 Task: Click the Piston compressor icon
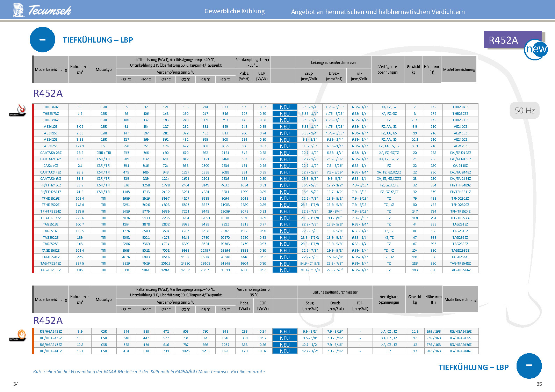pos(17,111)
